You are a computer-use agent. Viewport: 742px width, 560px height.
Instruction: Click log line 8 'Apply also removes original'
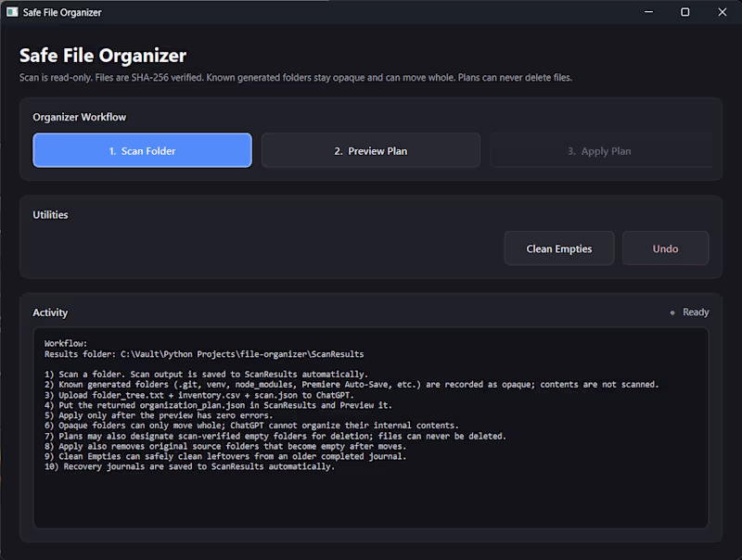click(x=225, y=446)
